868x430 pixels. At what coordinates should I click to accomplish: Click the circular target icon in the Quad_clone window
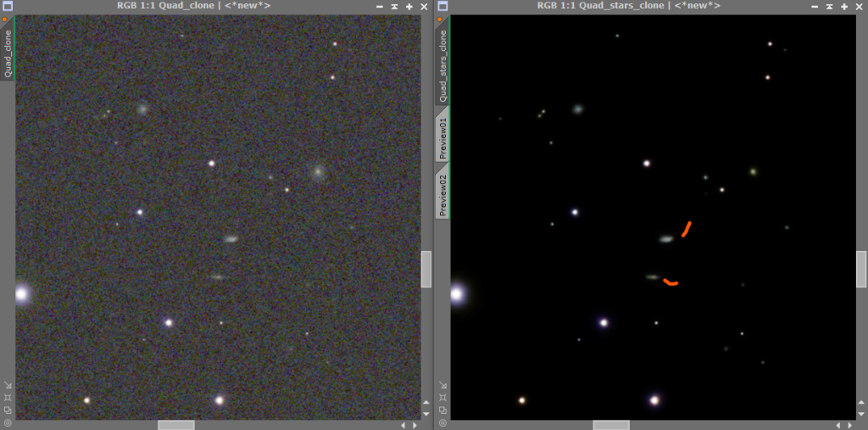[x=8, y=423]
